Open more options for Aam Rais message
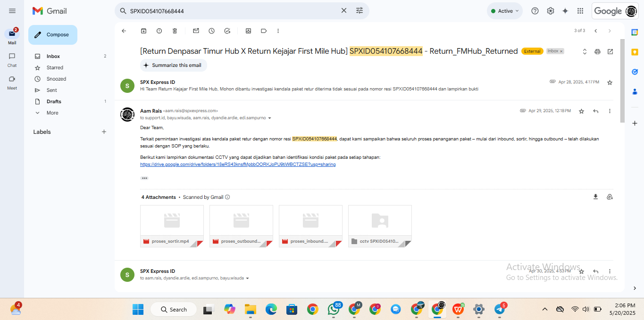This screenshot has width=644, height=320. (x=610, y=111)
